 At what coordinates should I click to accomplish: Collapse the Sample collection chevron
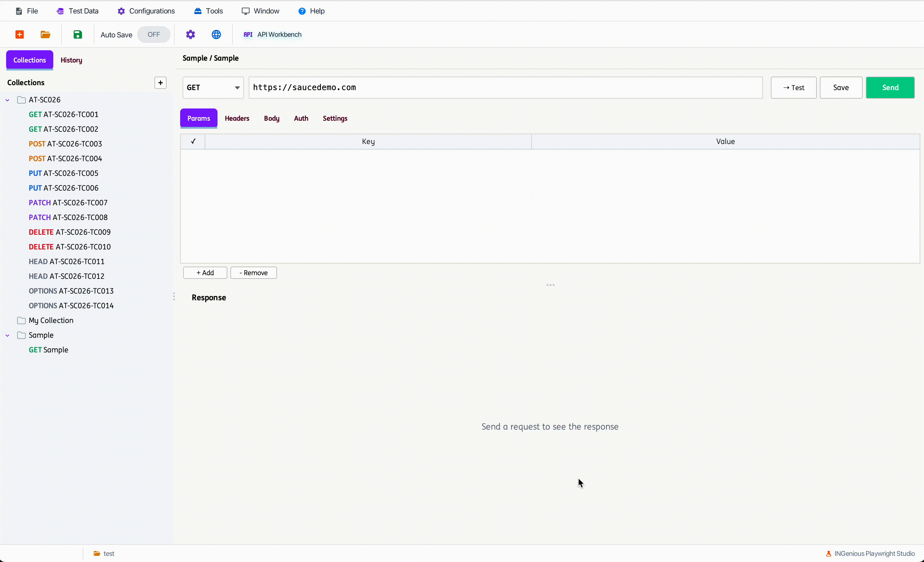point(7,336)
